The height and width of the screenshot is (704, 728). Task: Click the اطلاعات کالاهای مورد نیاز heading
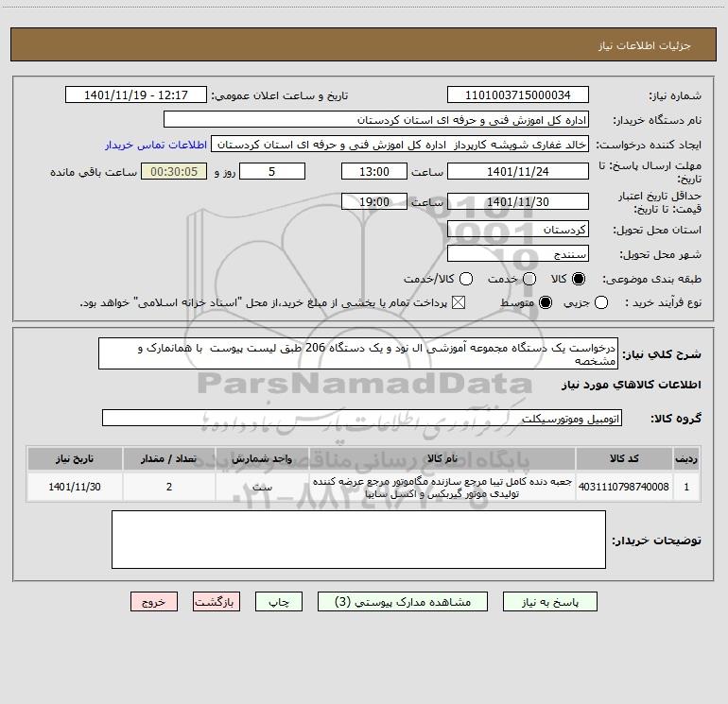pos(631,385)
